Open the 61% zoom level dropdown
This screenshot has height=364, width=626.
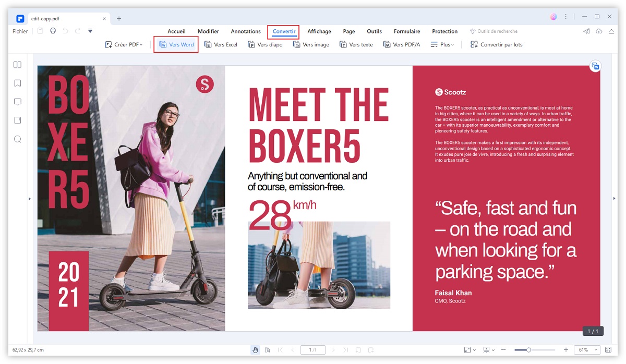[587, 350]
